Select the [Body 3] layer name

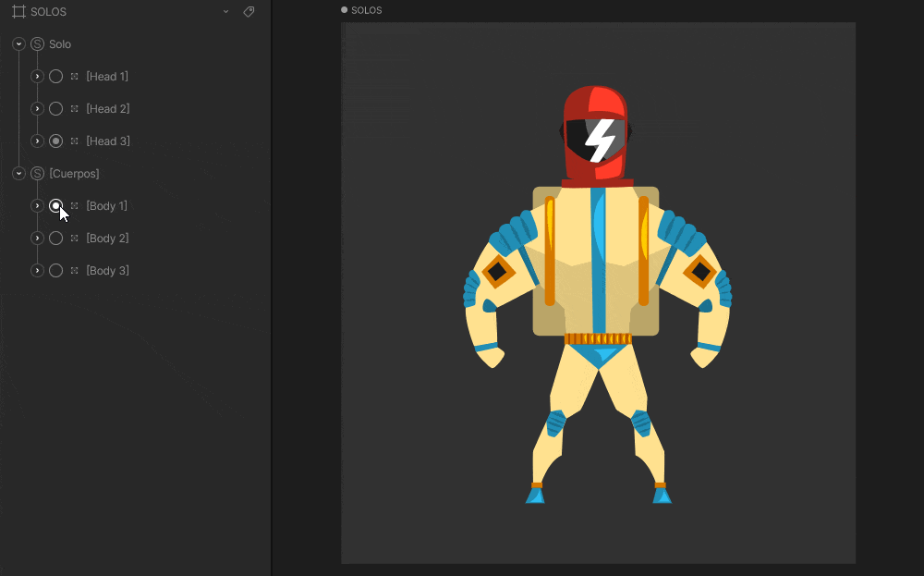[x=107, y=271]
